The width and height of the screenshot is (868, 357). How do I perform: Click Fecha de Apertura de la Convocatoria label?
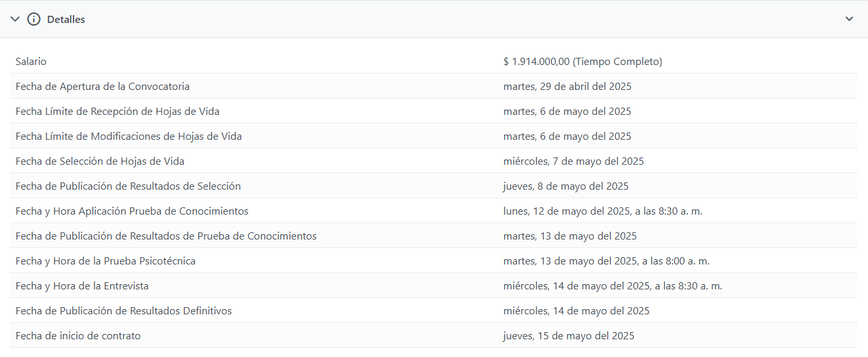click(x=102, y=87)
